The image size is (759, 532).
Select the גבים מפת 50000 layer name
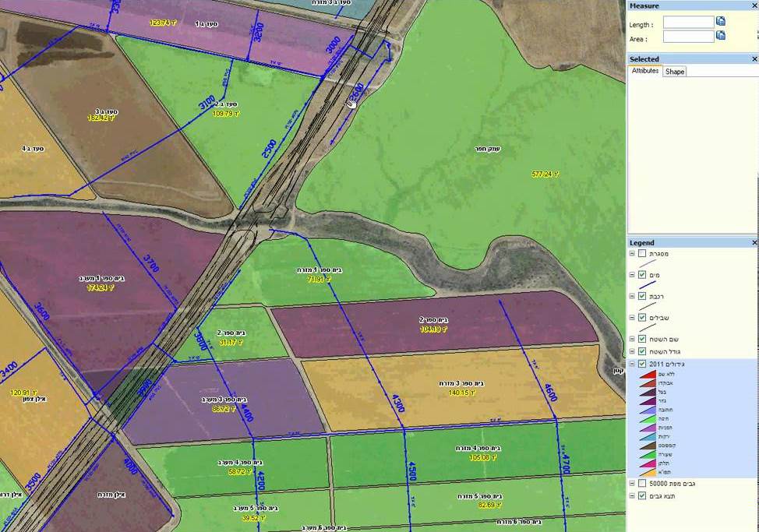pos(674,483)
